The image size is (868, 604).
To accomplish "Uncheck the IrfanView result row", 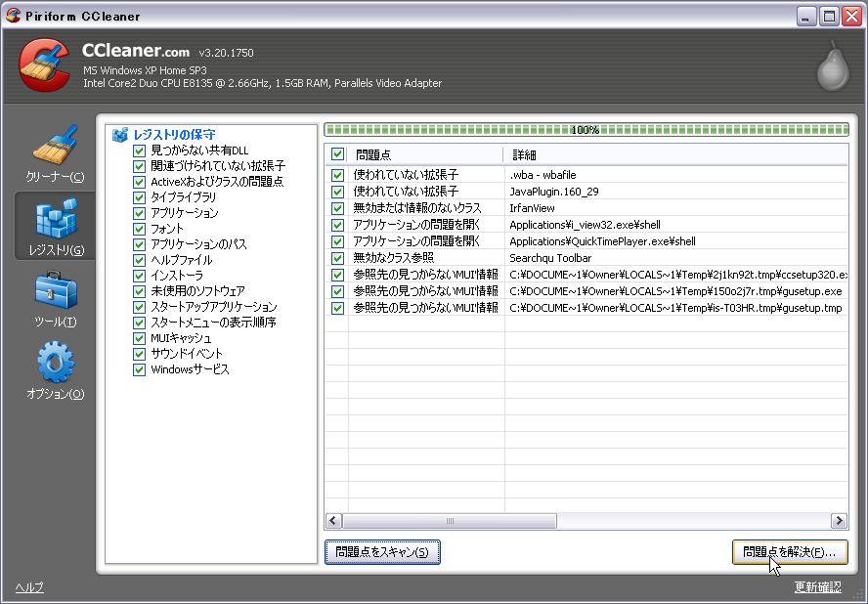I will tap(337, 208).
